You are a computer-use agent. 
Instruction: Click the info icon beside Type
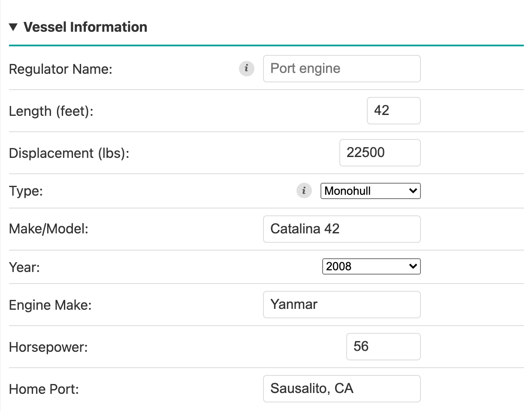click(x=304, y=191)
